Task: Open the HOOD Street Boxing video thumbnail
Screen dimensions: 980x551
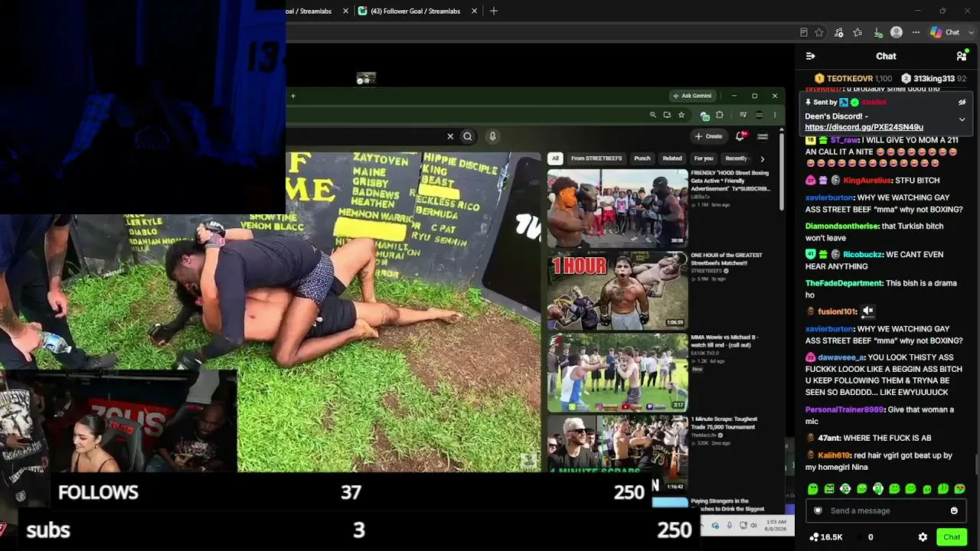Action: pos(617,207)
